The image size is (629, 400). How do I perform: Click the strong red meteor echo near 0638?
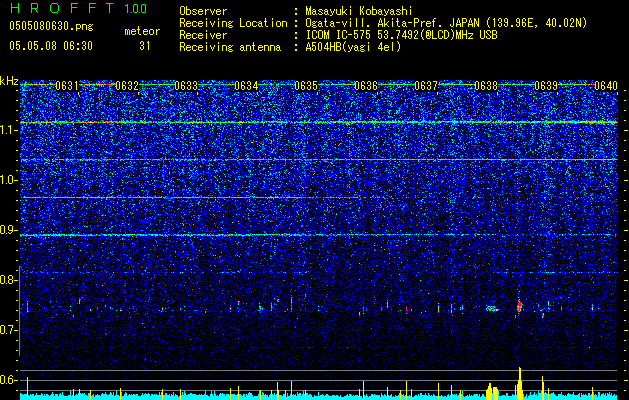point(519,306)
